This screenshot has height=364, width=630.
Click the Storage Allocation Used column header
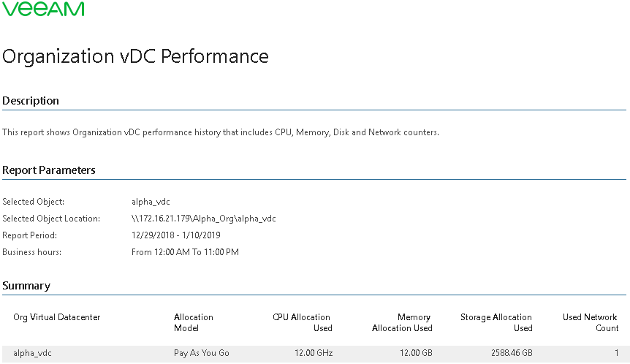pyautogui.click(x=496, y=322)
